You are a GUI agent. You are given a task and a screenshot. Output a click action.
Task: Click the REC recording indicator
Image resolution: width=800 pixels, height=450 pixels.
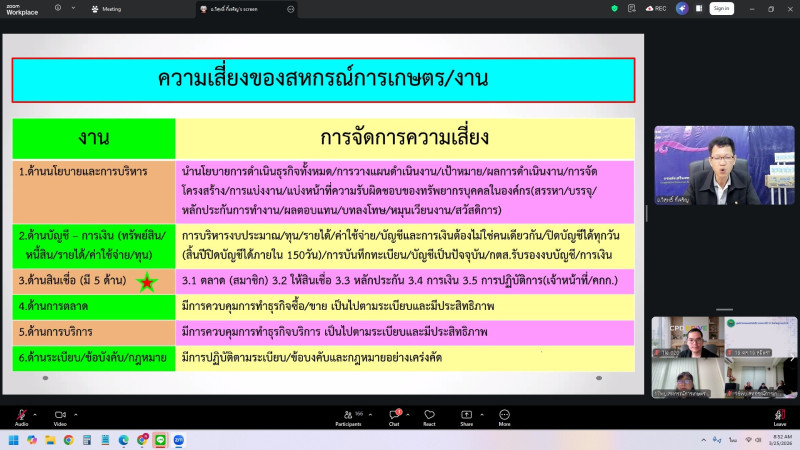pyautogui.click(x=656, y=8)
